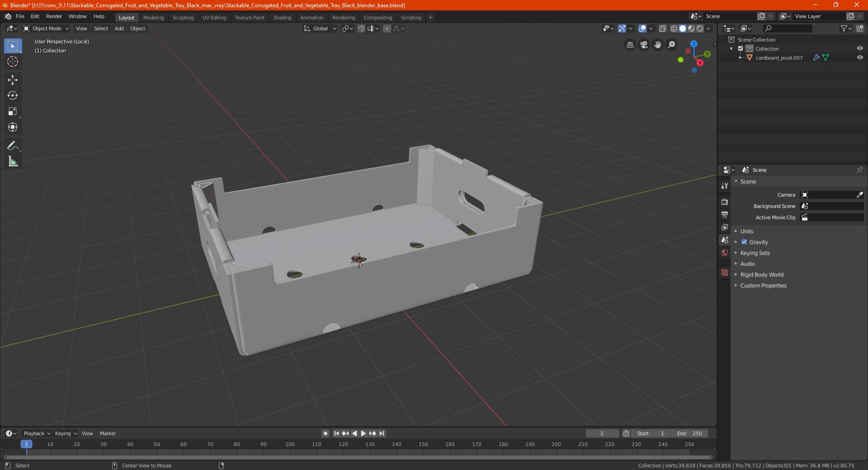The width and height of the screenshot is (868, 470).
Task: Switch to the Scale tool
Action: 13,111
